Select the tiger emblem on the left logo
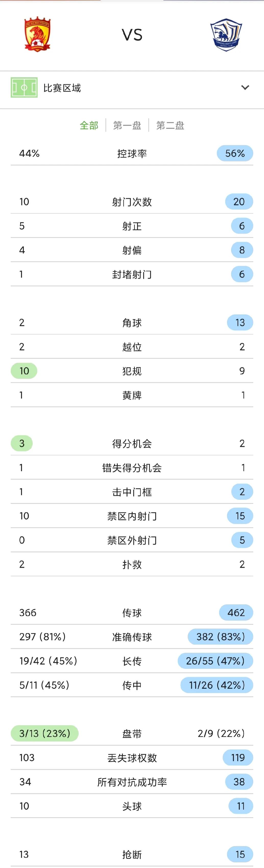This screenshot has width=264, height=868. 37,32
